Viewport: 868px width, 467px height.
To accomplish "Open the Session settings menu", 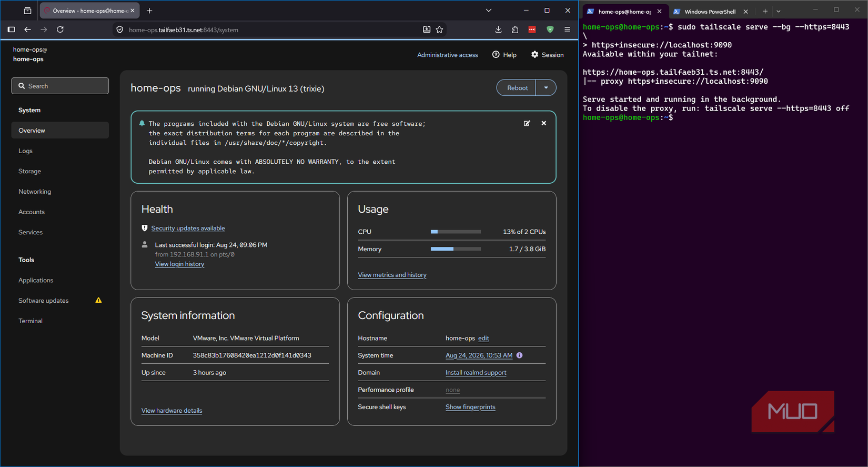I will pyautogui.click(x=547, y=55).
